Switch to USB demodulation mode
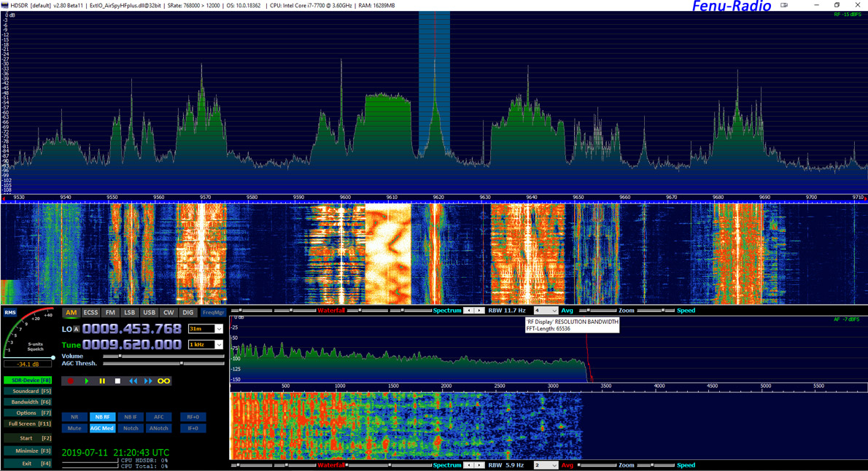This screenshot has height=471, width=868. [149, 312]
